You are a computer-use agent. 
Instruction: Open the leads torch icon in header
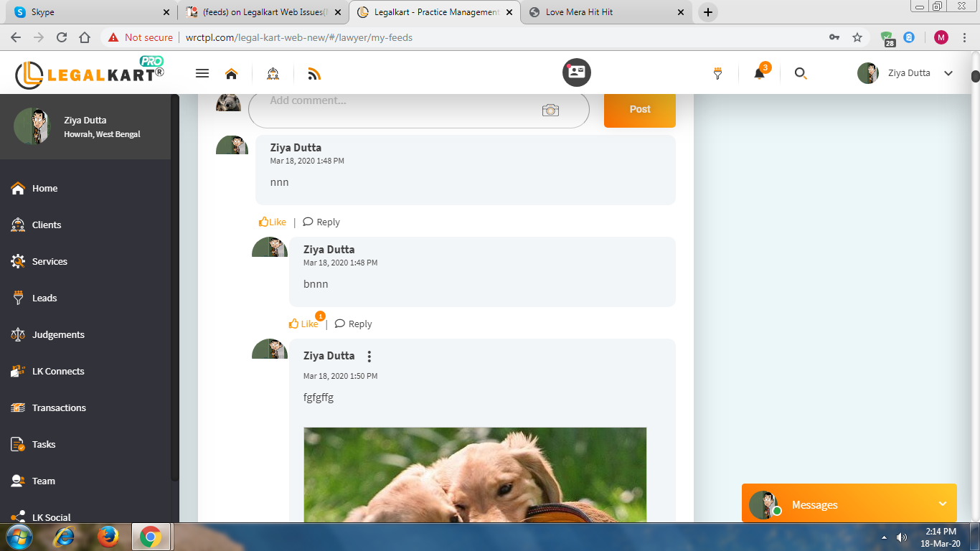(x=717, y=73)
